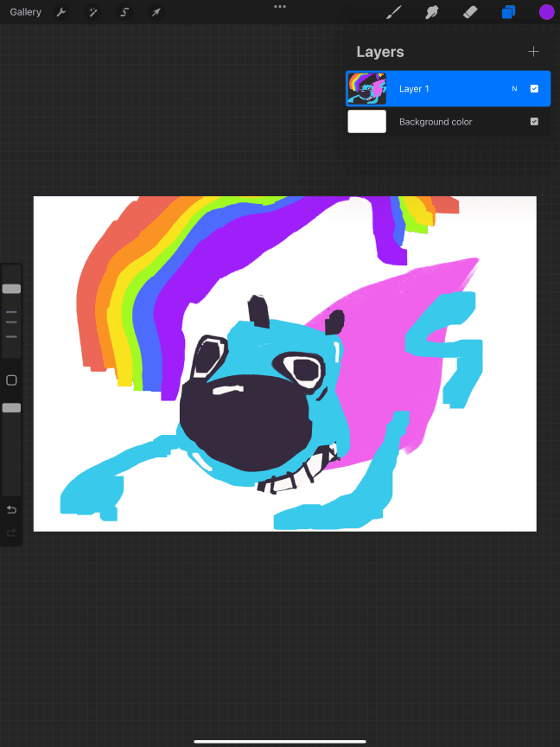Open the Actions wrench menu
This screenshot has width=560, height=747.
[61, 12]
